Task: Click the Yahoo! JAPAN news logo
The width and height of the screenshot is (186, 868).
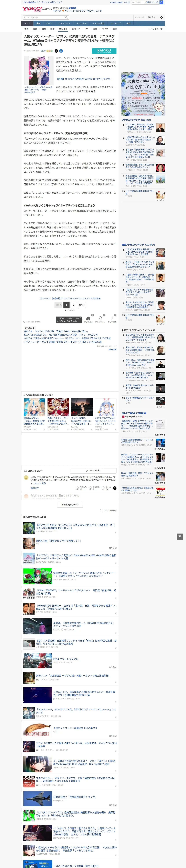Action: tap(37, 9)
